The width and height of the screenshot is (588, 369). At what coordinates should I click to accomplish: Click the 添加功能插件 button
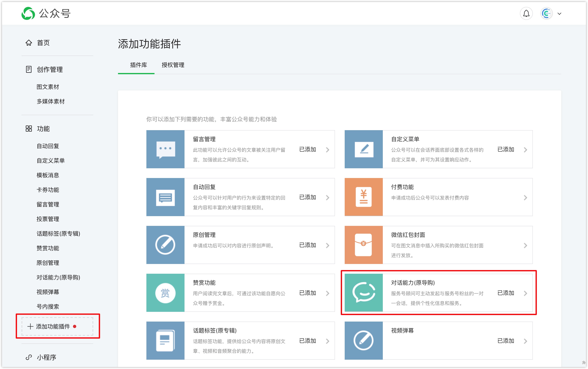pyautogui.click(x=57, y=326)
